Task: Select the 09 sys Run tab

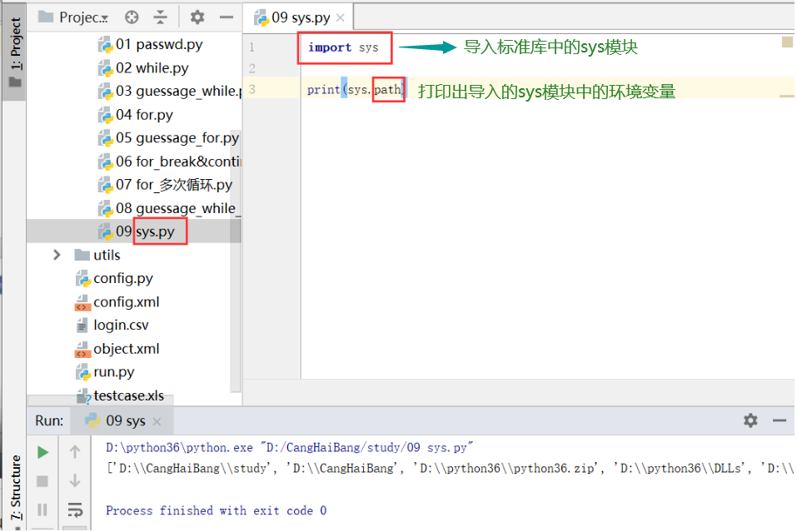Action: (125, 420)
